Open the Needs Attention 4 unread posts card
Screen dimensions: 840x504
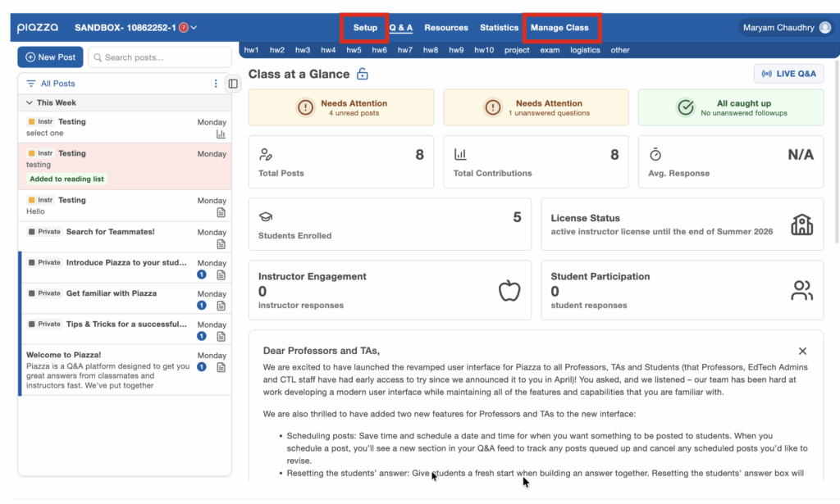(x=341, y=107)
